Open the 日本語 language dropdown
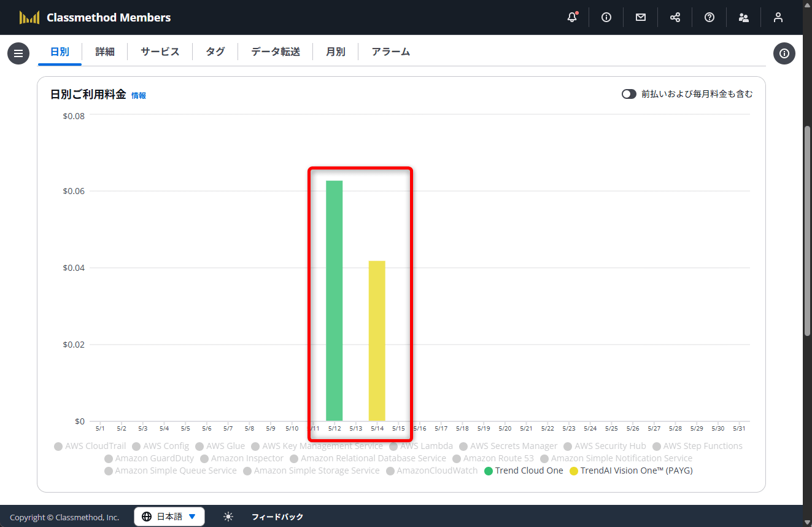 169,517
